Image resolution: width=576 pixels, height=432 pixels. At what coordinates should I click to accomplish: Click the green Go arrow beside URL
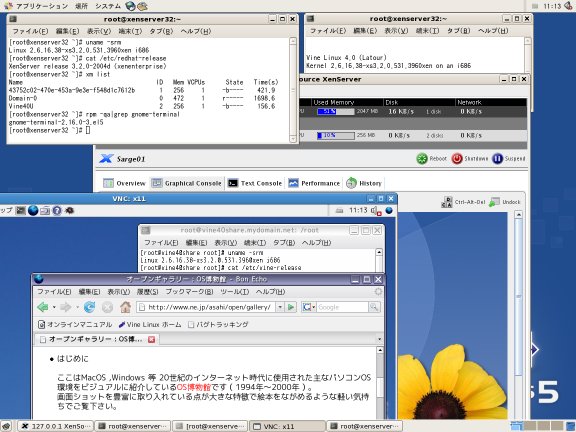pyautogui.click(x=291, y=307)
